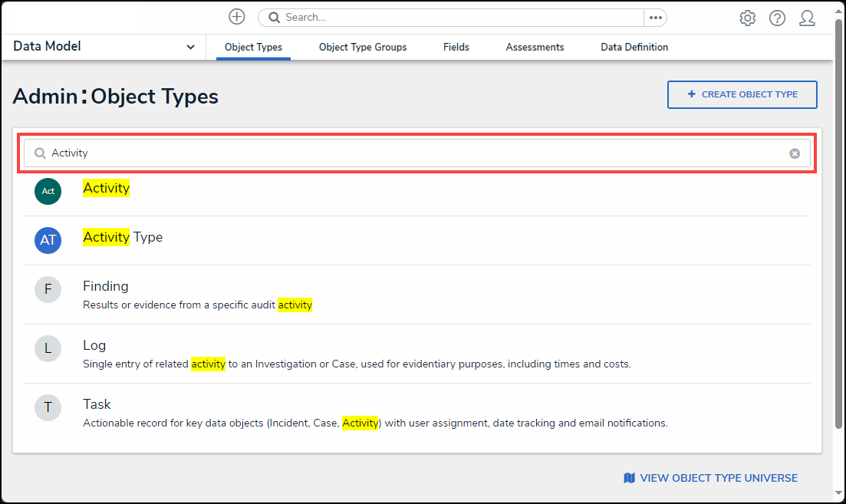Click the T Task avatar icon
Image resolution: width=846 pixels, height=504 pixels.
[x=48, y=407]
